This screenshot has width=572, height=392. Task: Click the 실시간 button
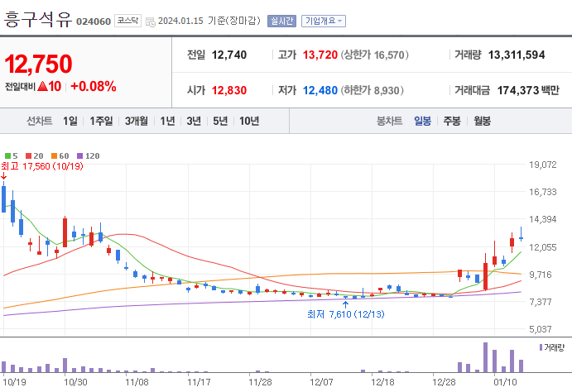coord(281,22)
